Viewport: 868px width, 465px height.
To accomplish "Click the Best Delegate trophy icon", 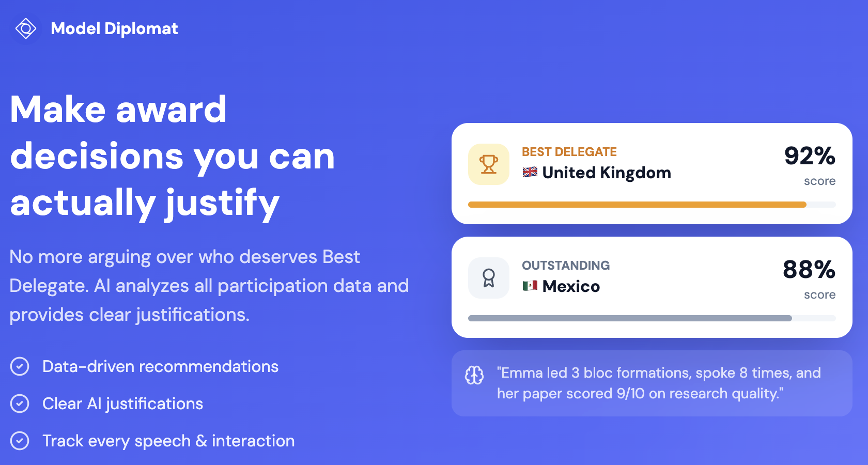I will coord(488,164).
